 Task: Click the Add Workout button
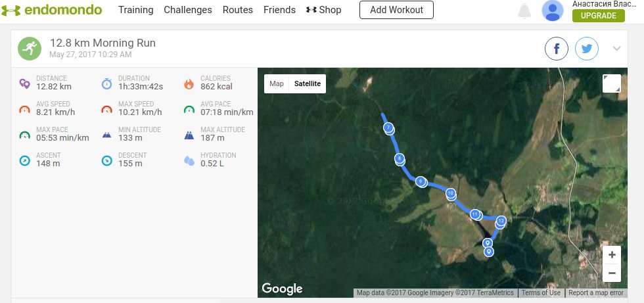pyautogui.click(x=396, y=10)
